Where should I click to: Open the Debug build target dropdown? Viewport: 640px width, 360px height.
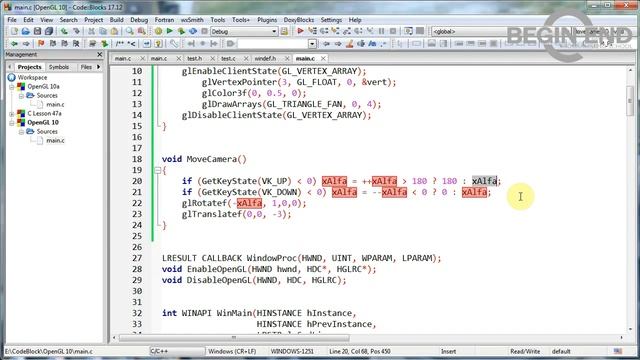274,31
